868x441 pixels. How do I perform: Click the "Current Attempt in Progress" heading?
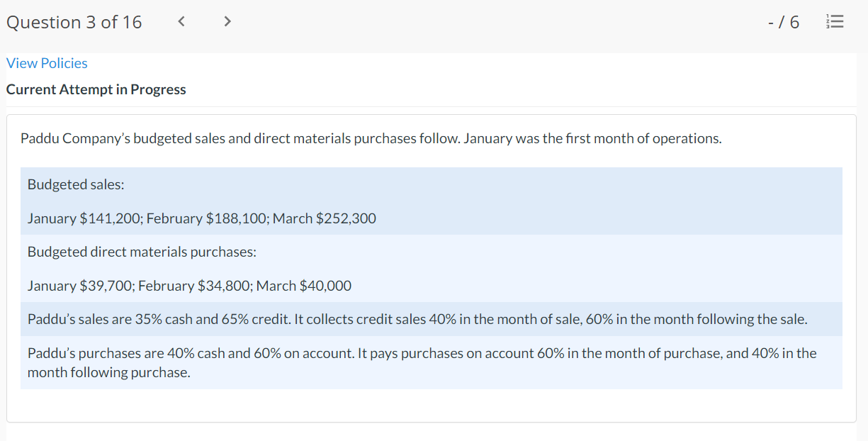pos(96,89)
